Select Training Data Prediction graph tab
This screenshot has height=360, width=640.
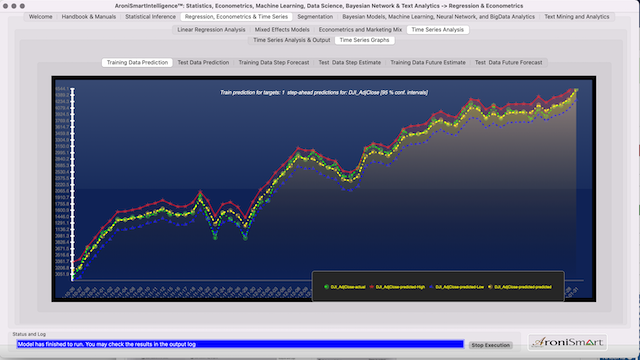tap(137, 62)
